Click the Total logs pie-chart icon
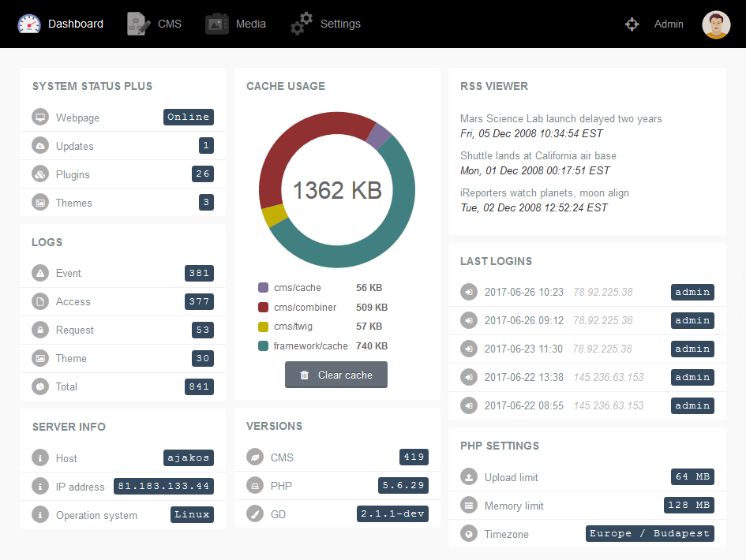Image resolution: width=746 pixels, height=560 pixels. coord(40,386)
